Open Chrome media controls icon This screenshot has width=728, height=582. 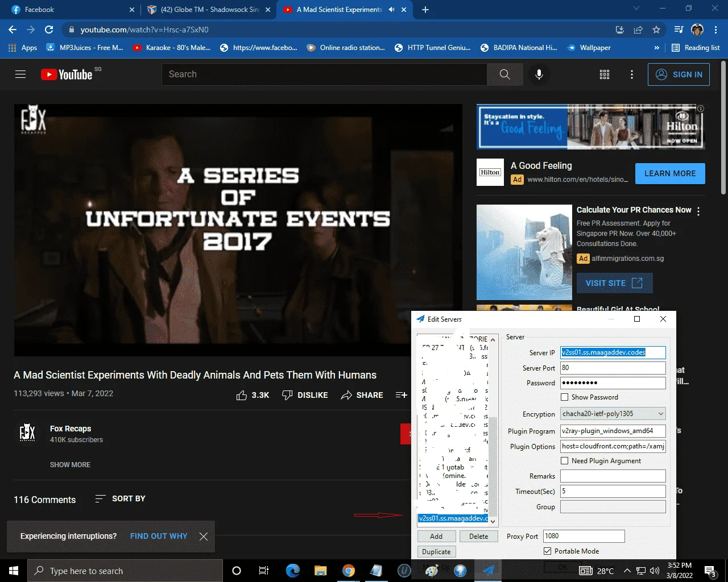click(x=679, y=30)
